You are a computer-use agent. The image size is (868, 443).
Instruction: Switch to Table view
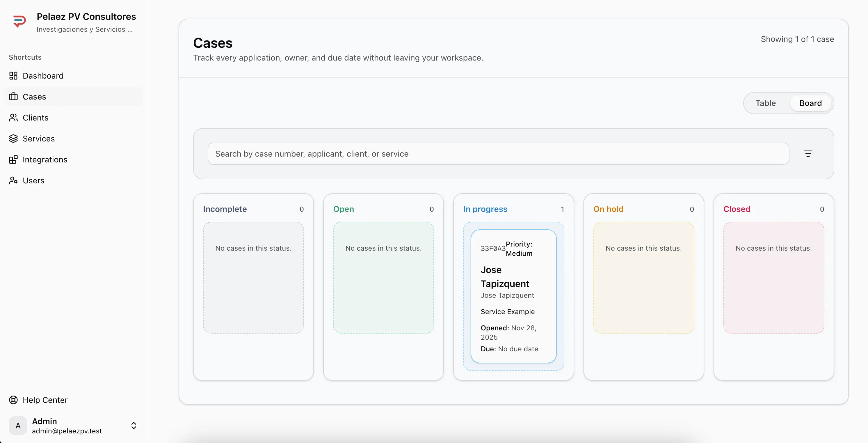coord(766,103)
